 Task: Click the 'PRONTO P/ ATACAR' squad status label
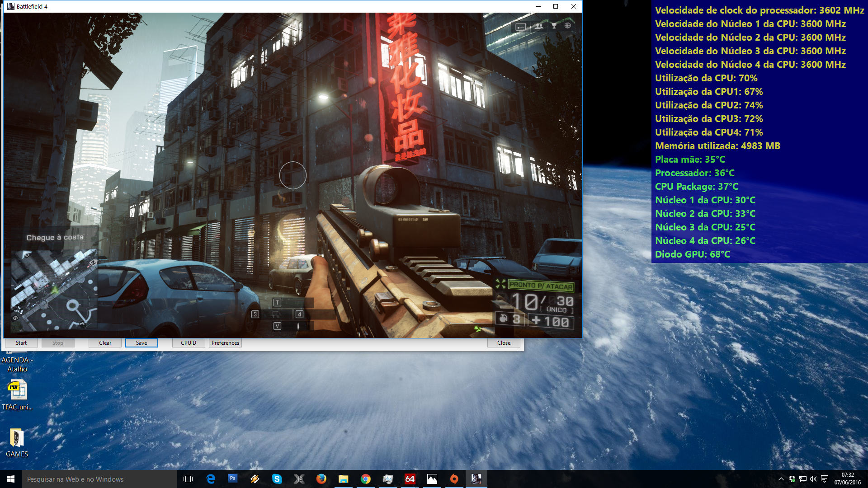[x=541, y=286]
